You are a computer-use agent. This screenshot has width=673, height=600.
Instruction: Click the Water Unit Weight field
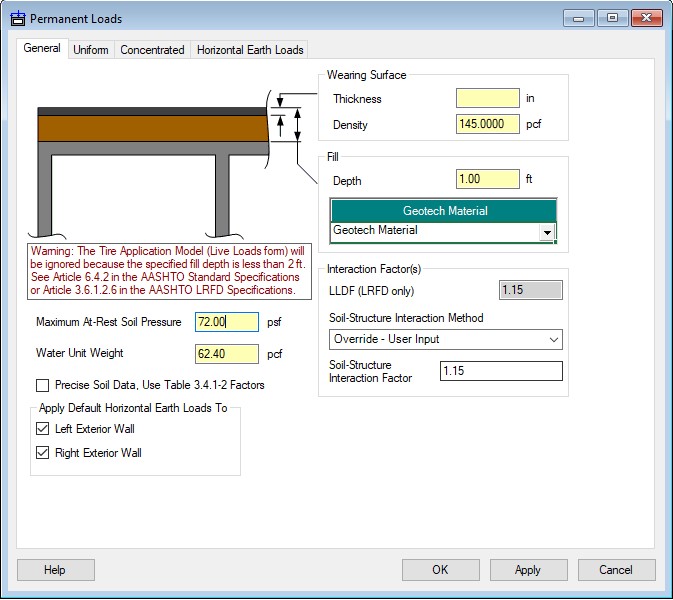pos(227,354)
